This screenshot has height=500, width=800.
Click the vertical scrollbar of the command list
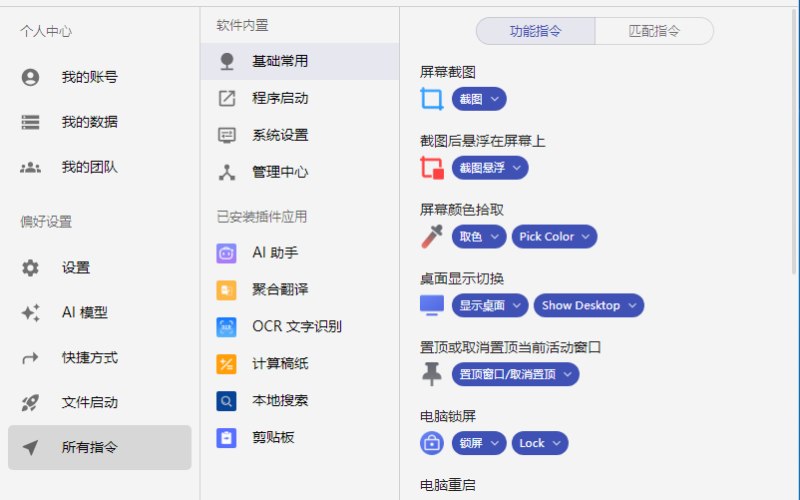coord(794,143)
